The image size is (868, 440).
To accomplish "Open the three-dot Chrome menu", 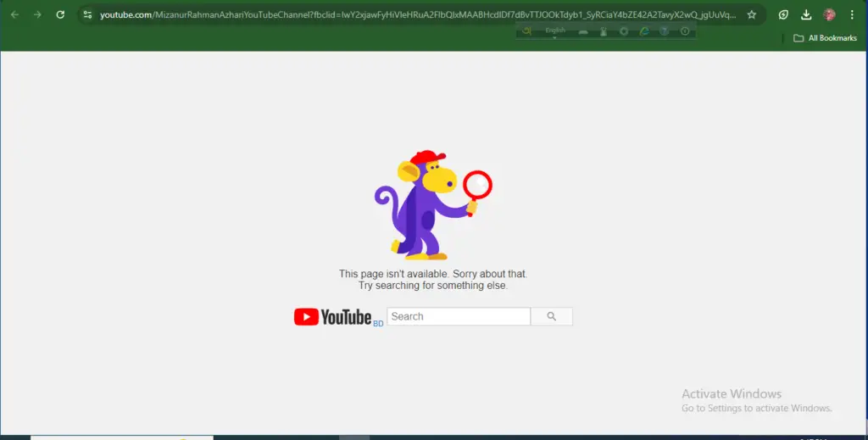I will (x=852, y=14).
